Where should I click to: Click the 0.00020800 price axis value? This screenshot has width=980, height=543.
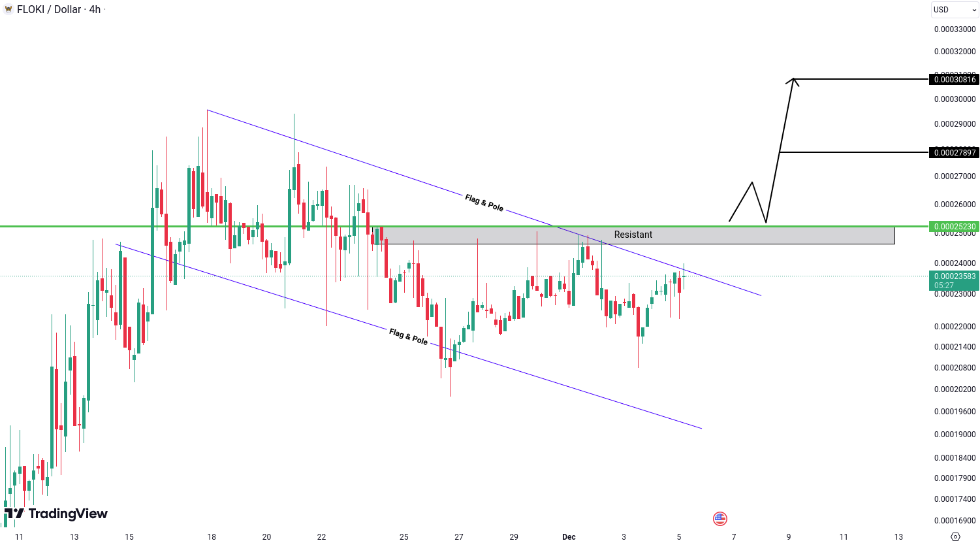[955, 368]
